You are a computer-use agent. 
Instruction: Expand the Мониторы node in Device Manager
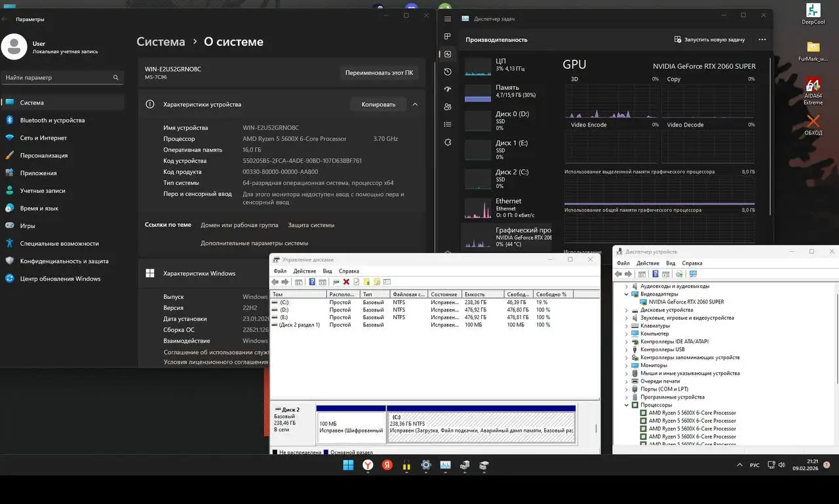coord(627,366)
